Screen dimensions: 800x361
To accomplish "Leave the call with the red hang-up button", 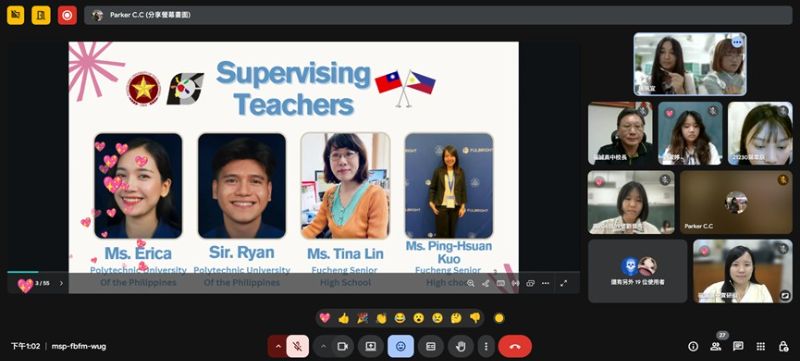I will click(515, 346).
